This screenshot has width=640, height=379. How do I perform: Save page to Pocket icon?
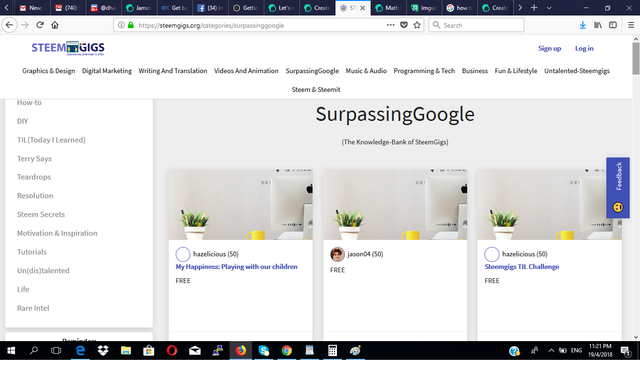point(404,25)
